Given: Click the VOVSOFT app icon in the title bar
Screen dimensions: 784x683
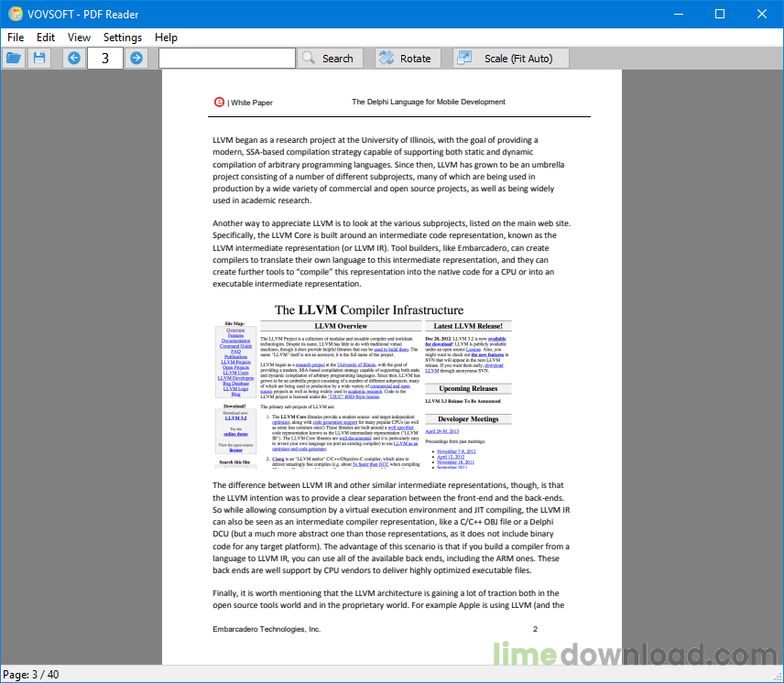Looking at the screenshot, I should 14,14.
